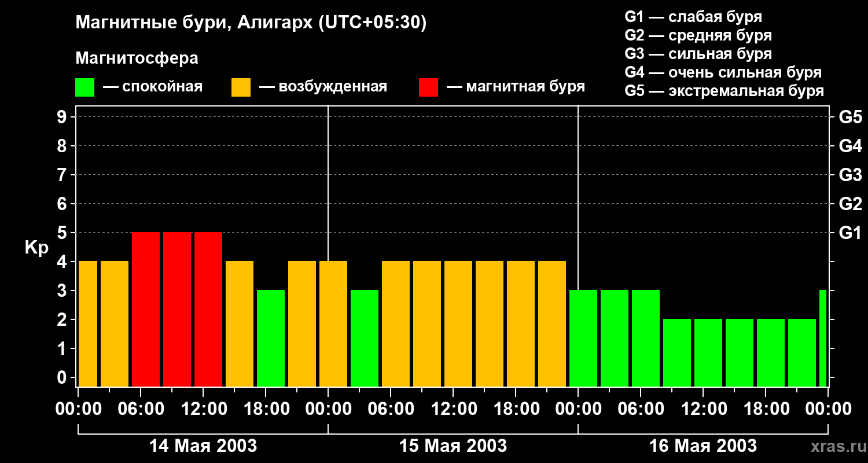Click the 'G2 — средняя буря' legend line
Viewport: 868px width, 463px height.
[x=698, y=35]
